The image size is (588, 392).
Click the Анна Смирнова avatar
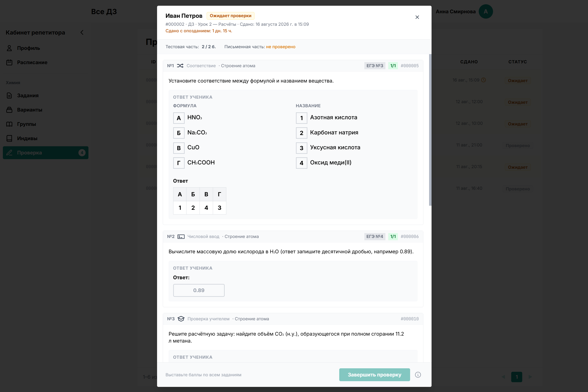485,11
